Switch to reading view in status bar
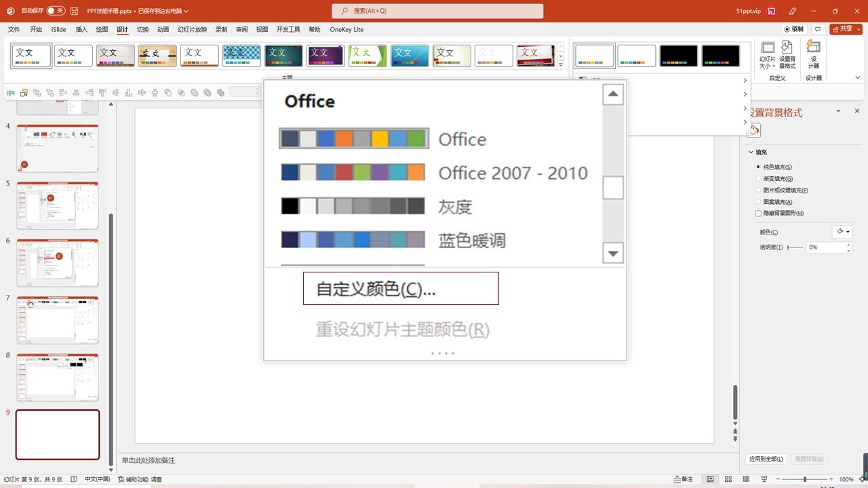 tap(745, 479)
